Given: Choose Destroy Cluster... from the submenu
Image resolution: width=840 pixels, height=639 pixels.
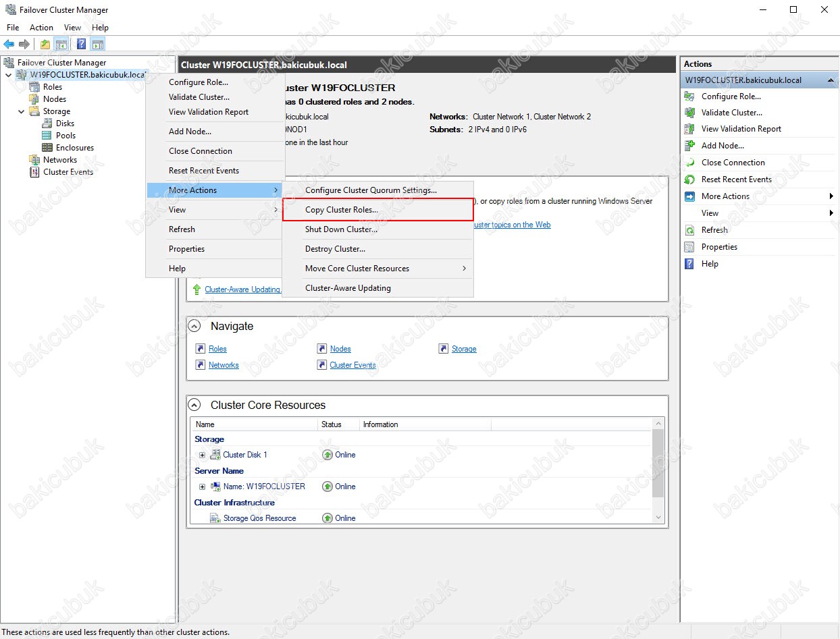Looking at the screenshot, I should tap(378, 249).
